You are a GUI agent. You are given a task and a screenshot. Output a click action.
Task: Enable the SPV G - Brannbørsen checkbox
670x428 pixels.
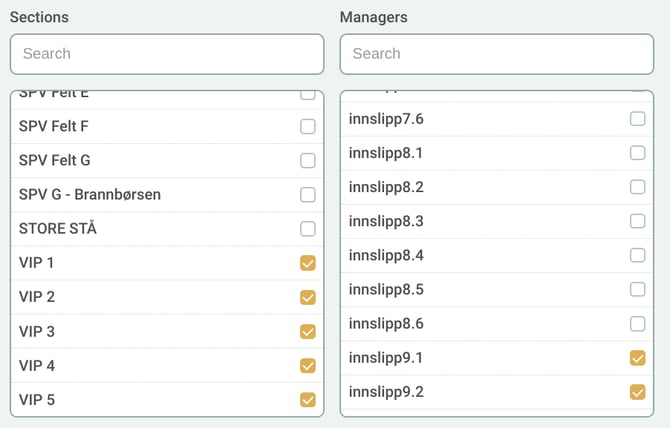(308, 195)
